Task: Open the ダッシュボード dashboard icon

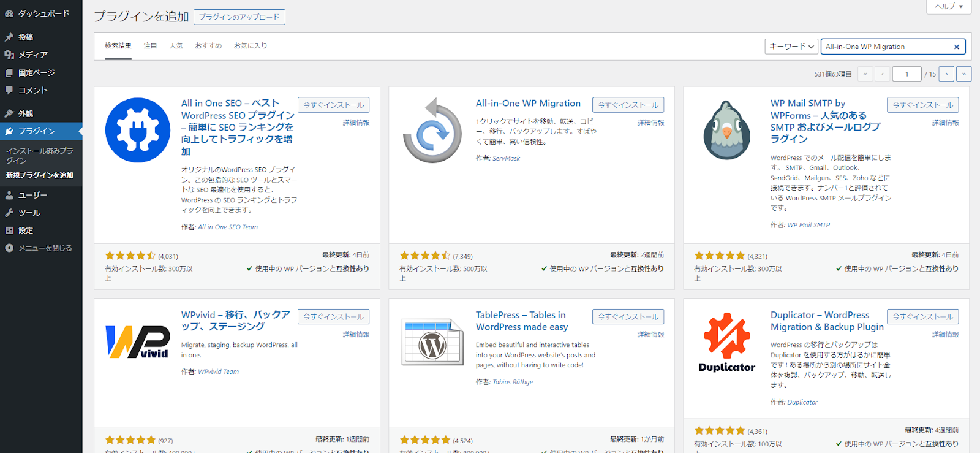Action: (x=9, y=13)
